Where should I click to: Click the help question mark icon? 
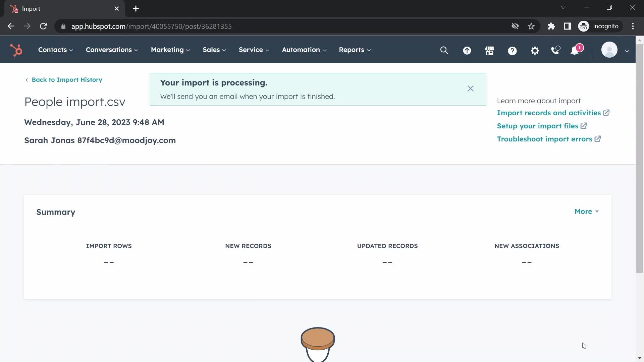tap(512, 50)
